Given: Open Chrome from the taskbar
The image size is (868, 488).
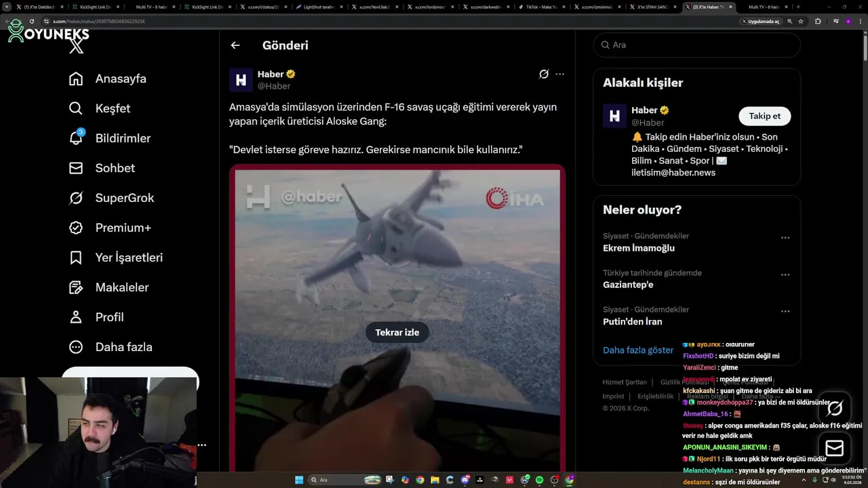Looking at the screenshot, I should 420,480.
